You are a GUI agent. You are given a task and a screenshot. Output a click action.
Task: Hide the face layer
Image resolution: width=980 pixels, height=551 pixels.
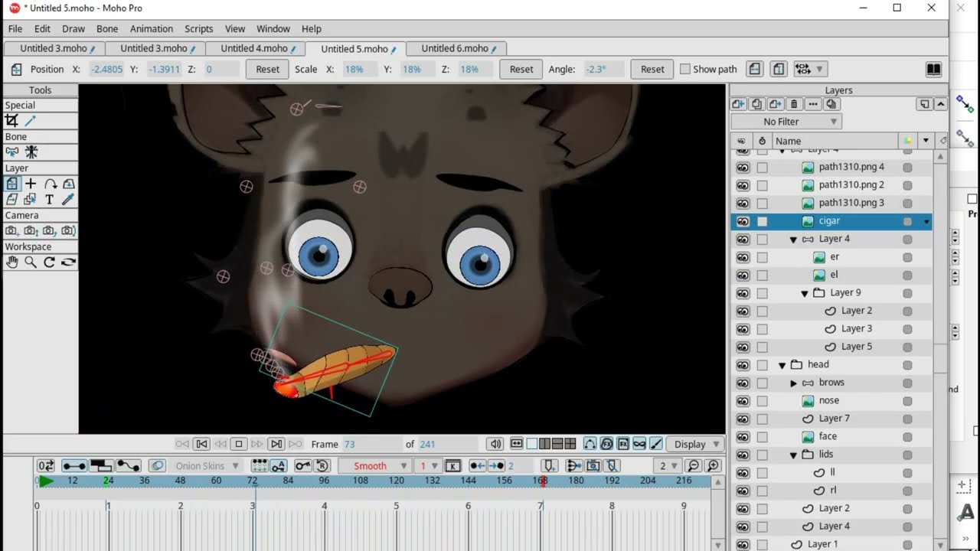coord(743,436)
